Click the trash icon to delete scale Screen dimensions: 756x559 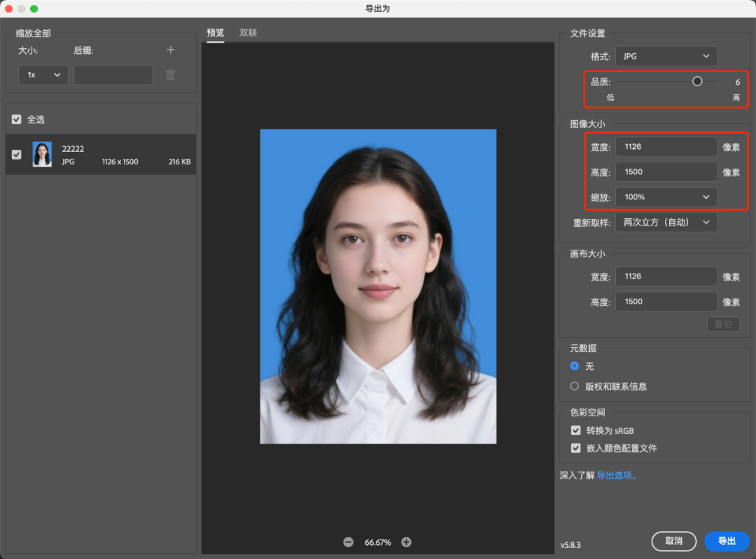coord(170,75)
